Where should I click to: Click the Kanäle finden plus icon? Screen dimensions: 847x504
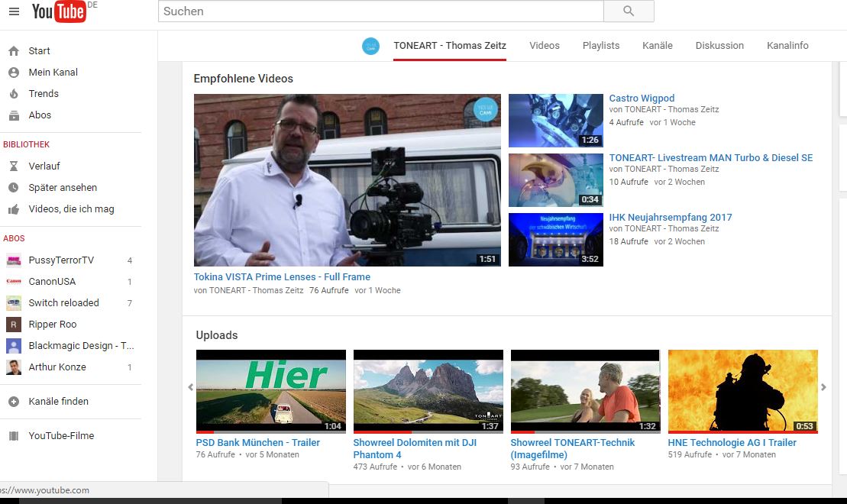coord(14,402)
